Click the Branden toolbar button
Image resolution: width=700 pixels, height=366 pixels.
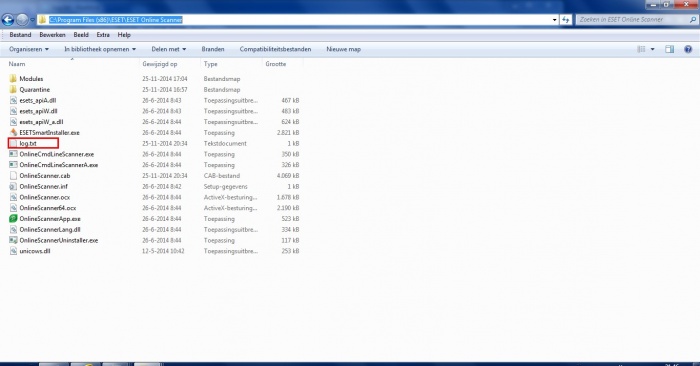(x=213, y=49)
